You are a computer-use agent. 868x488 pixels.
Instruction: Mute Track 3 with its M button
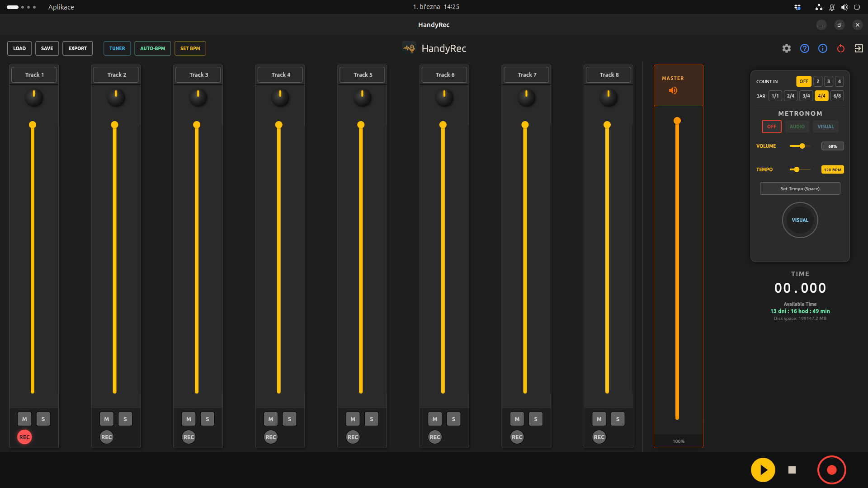(x=189, y=419)
